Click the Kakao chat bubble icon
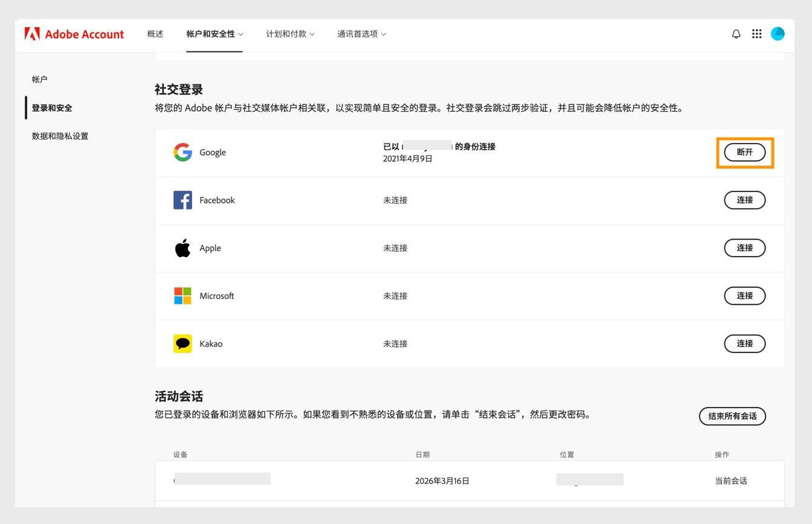Image resolution: width=812 pixels, height=524 pixels. [182, 343]
